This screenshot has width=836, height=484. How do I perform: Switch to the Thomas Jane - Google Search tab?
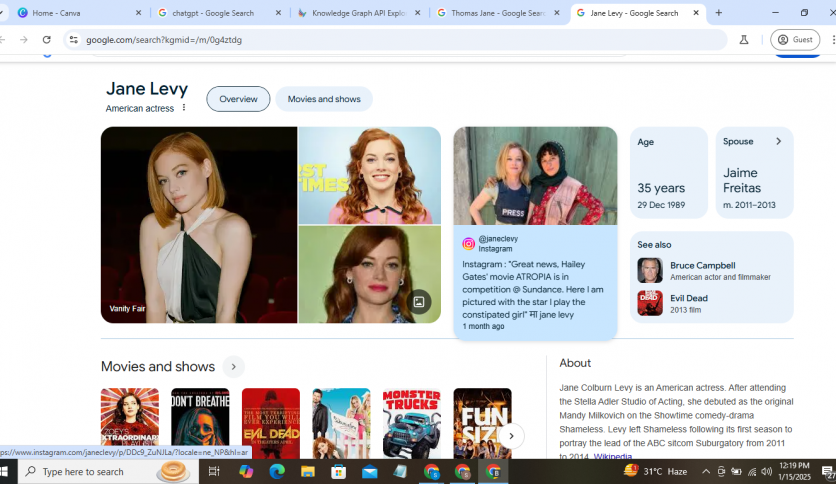click(x=497, y=13)
